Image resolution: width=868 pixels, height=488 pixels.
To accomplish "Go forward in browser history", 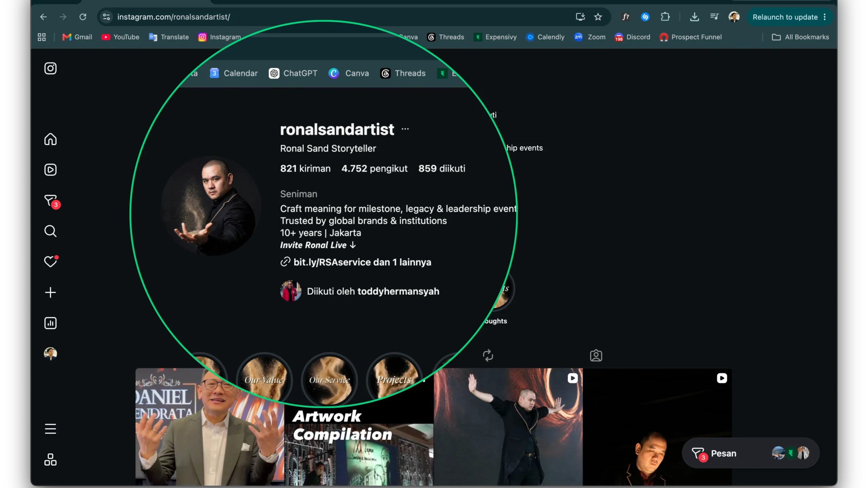I will [x=63, y=17].
